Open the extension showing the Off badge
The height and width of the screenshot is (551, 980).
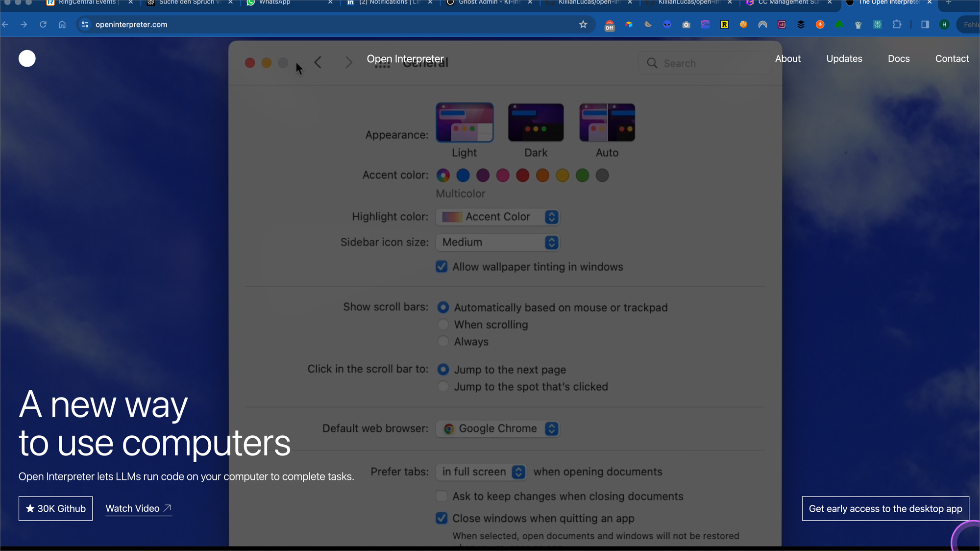click(x=610, y=25)
